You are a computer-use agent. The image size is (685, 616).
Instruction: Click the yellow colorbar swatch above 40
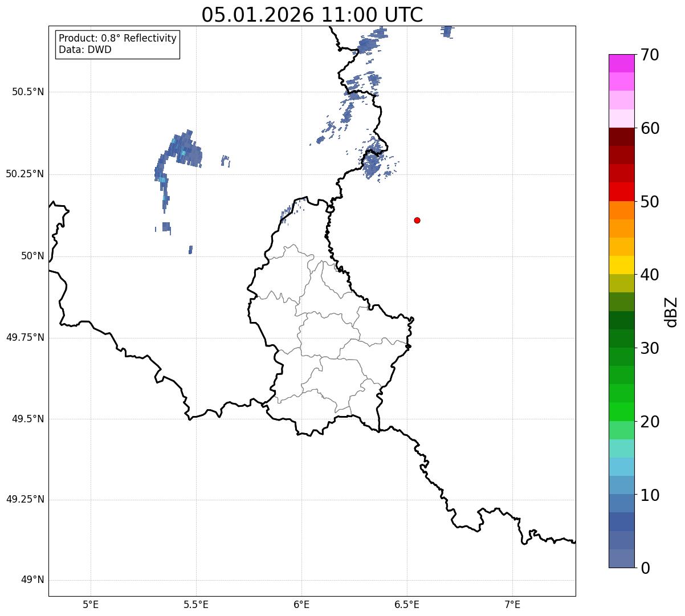tap(622, 265)
